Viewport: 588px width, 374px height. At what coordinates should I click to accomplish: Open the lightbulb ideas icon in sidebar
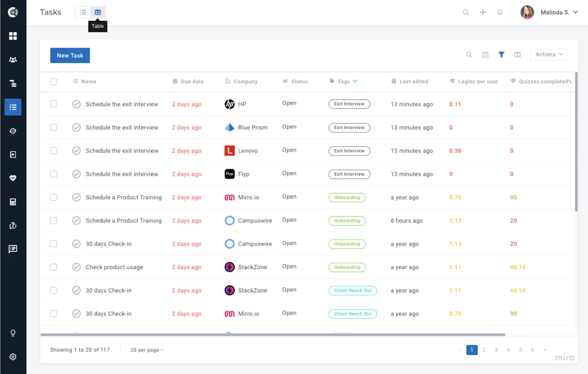(13, 333)
